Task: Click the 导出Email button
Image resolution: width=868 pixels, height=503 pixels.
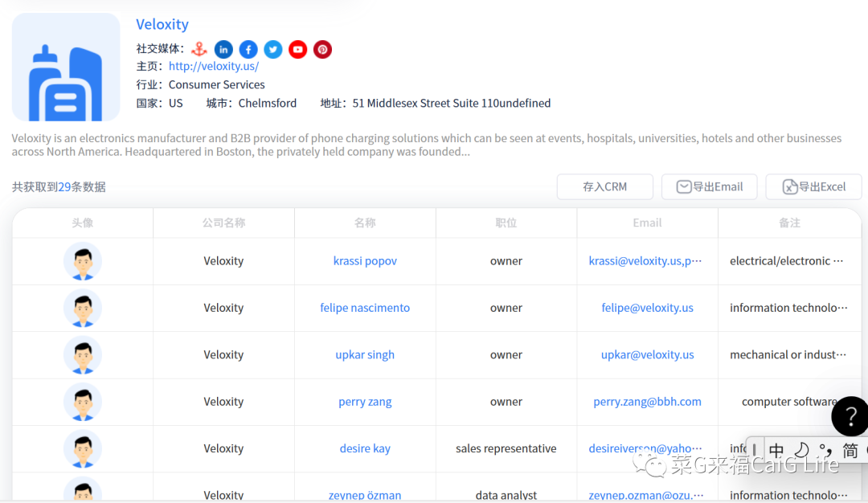Action: 709,187
